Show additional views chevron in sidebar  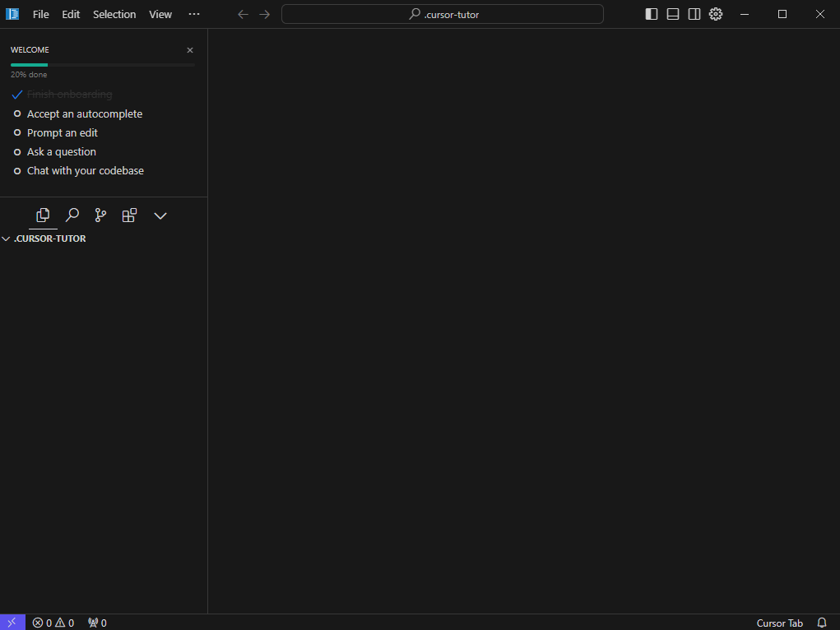[160, 215]
